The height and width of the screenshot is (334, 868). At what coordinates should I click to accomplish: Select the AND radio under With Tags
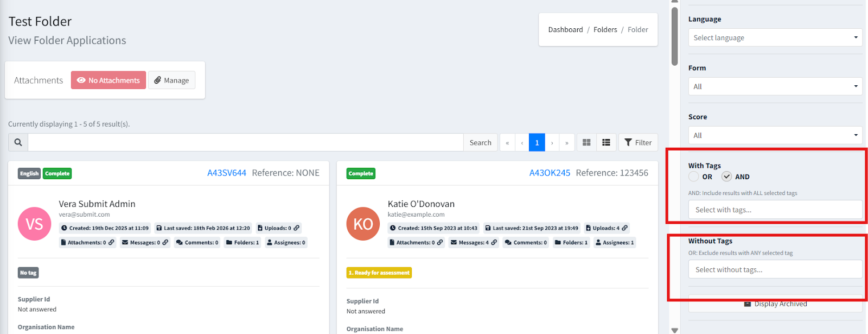pos(726,177)
